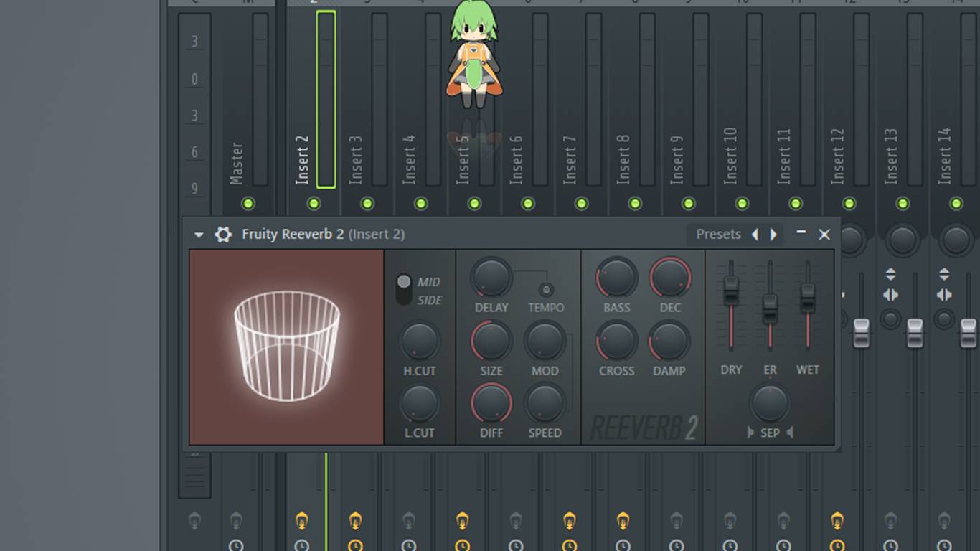Select the "Insert 3" track name

(356, 160)
